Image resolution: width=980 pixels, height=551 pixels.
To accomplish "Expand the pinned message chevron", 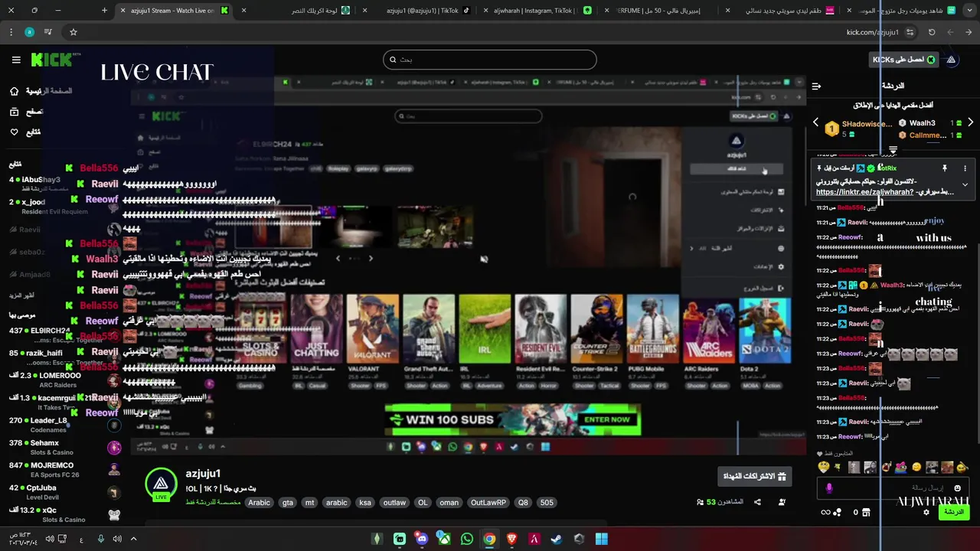I will click(965, 184).
